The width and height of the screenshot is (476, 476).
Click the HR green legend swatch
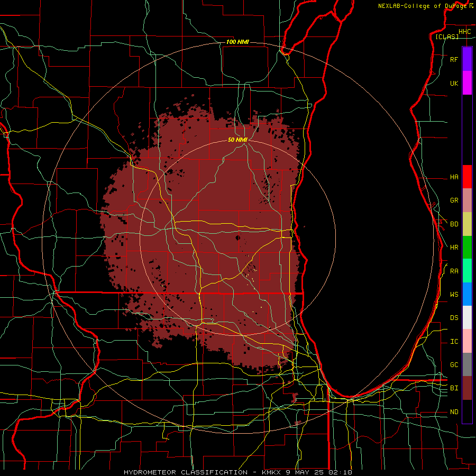pyautogui.click(x=467, y=248)
